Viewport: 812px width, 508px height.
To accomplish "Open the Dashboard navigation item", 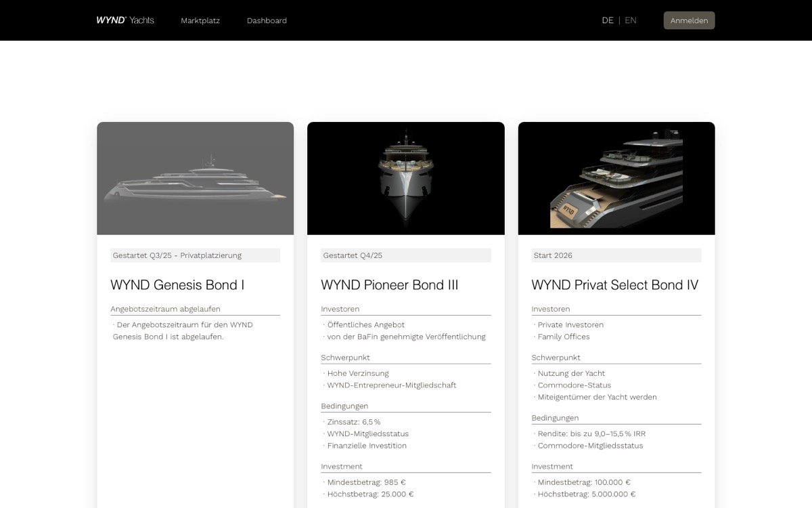I will tap(267, 21).
